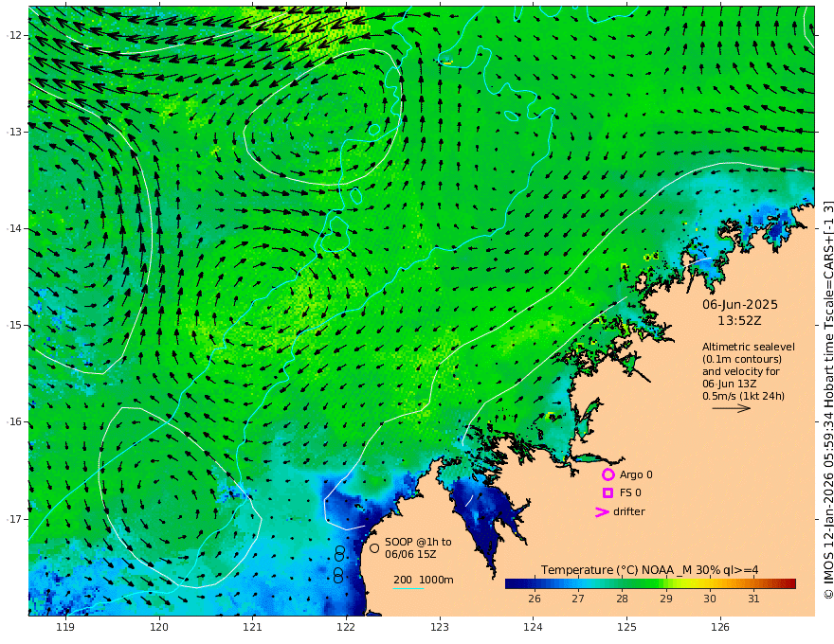
Task: Click the 29 colorbar tick label
Action: click(666, 599)
